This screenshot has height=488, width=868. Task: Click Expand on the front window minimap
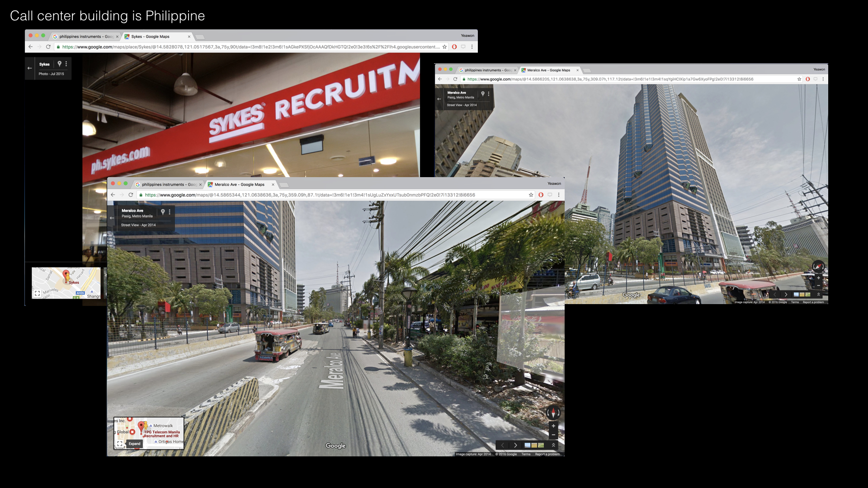[134, 444]
